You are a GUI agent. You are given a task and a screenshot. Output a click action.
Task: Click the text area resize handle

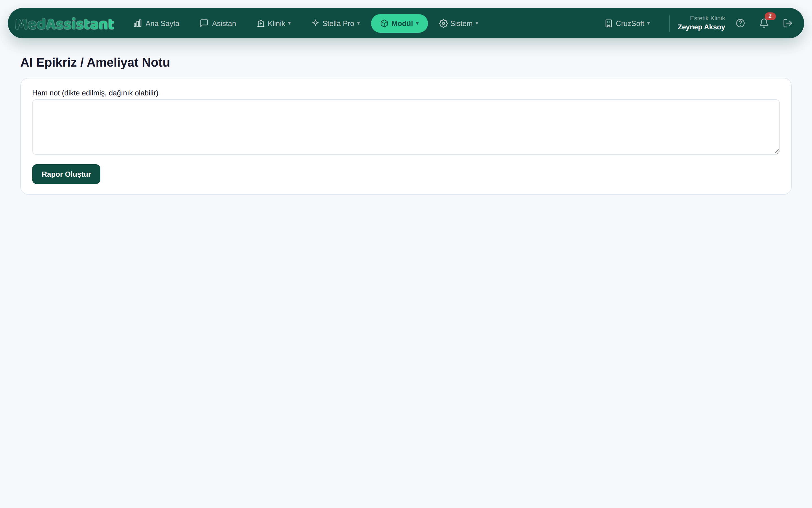[x=777, y=152]
